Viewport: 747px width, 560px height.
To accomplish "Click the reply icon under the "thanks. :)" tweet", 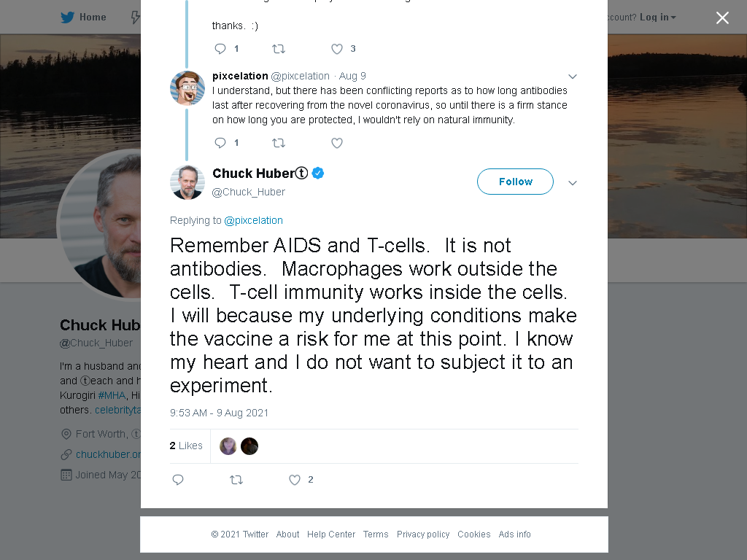I will (x=220, y=49).
